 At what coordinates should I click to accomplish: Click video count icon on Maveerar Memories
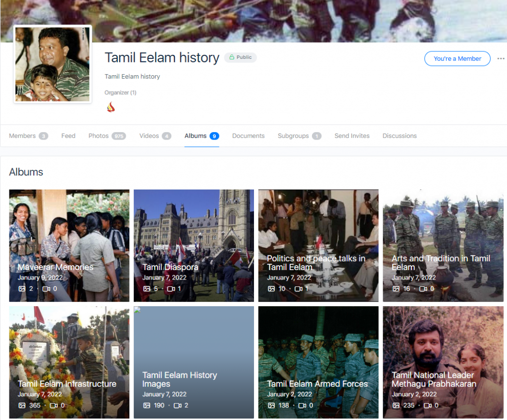click(46, 288)
